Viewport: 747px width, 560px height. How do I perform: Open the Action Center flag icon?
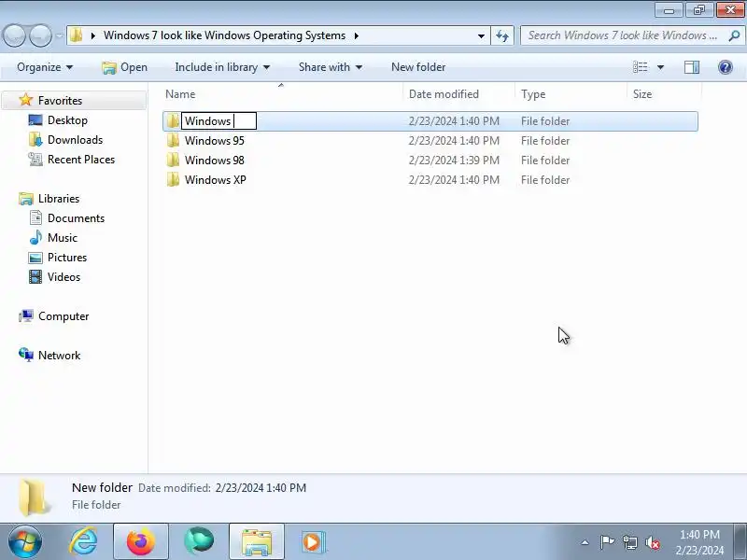tap(607, 542)
